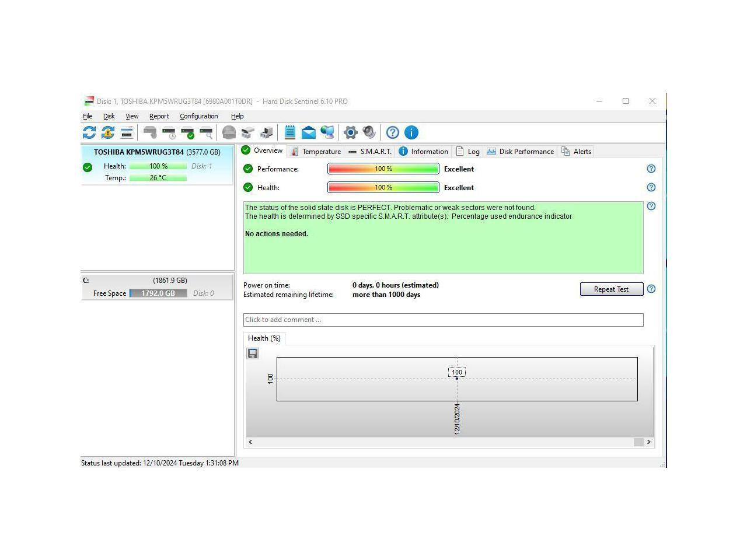
Task: Click the disk icon with green checkmark
Action: point(187,132)
